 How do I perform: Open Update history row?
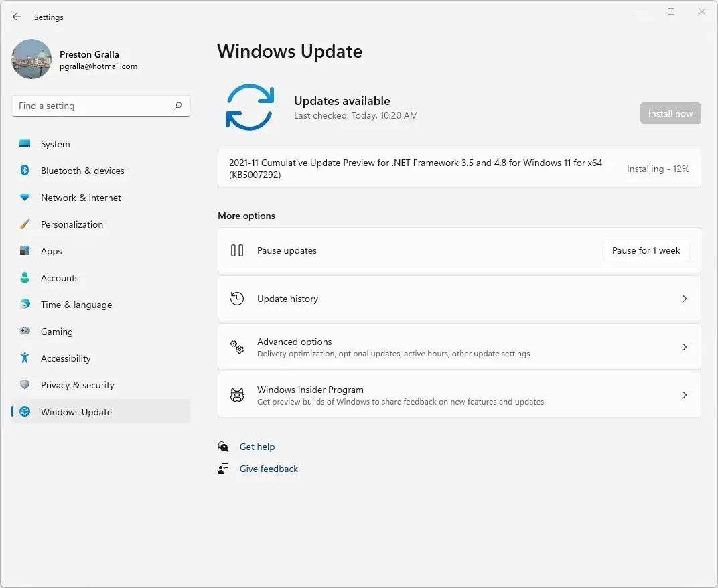(x=459, y=299)
